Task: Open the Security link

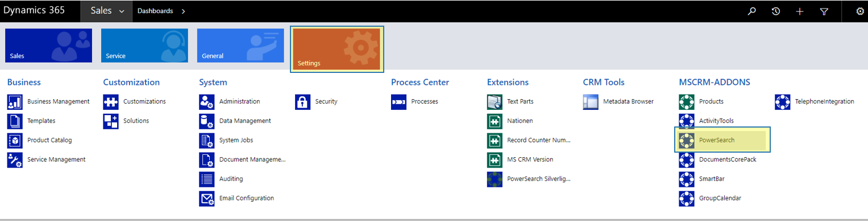Action: pos(326,101)
